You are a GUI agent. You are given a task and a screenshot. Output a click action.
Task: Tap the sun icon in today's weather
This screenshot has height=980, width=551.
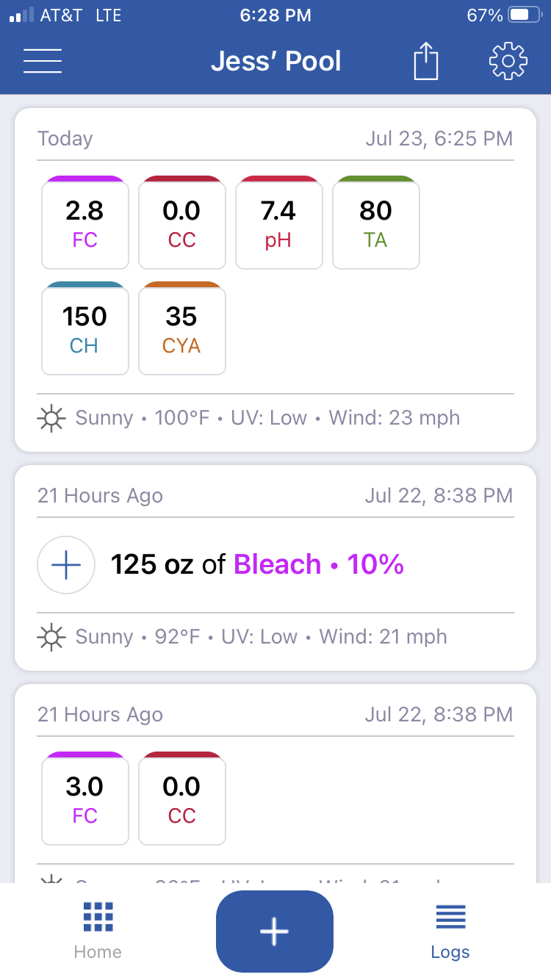(x=51, y=418)
